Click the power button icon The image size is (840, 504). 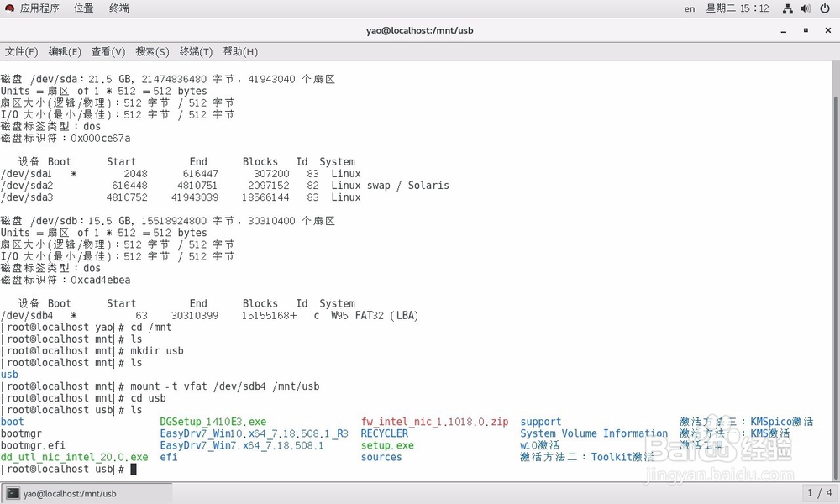click(825, 8)
